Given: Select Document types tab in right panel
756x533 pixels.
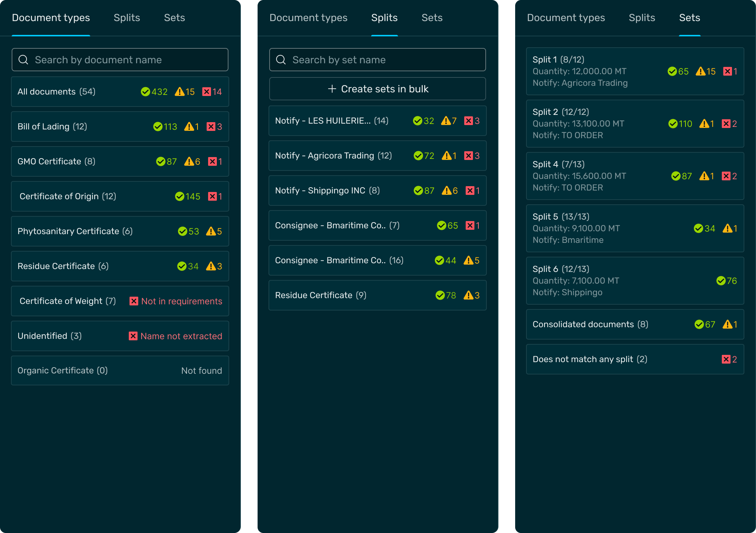Looking at the screenshot, I should point(566,18).
